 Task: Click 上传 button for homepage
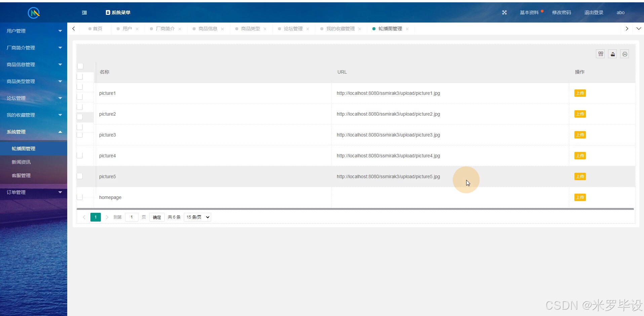click(x=580, y=197)
